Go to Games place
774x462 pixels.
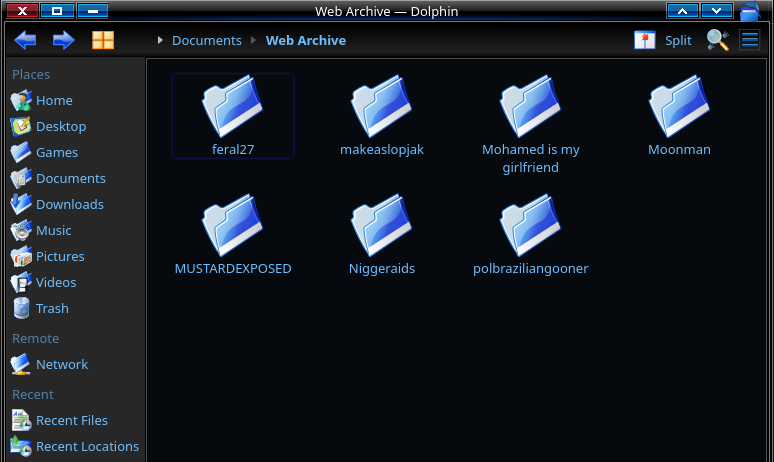pos(56,152)
